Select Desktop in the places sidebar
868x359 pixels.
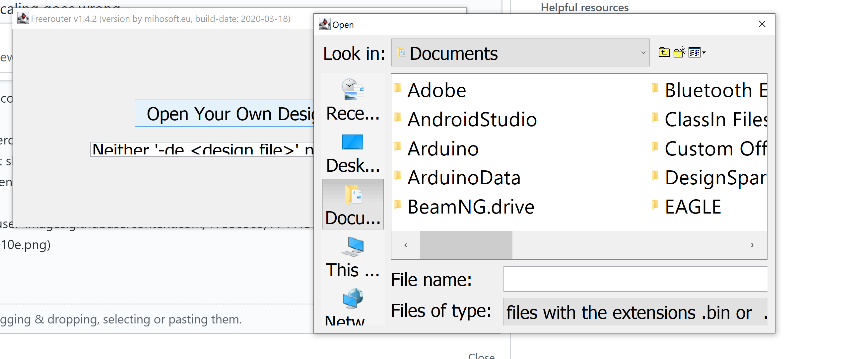tap(353, 153)
